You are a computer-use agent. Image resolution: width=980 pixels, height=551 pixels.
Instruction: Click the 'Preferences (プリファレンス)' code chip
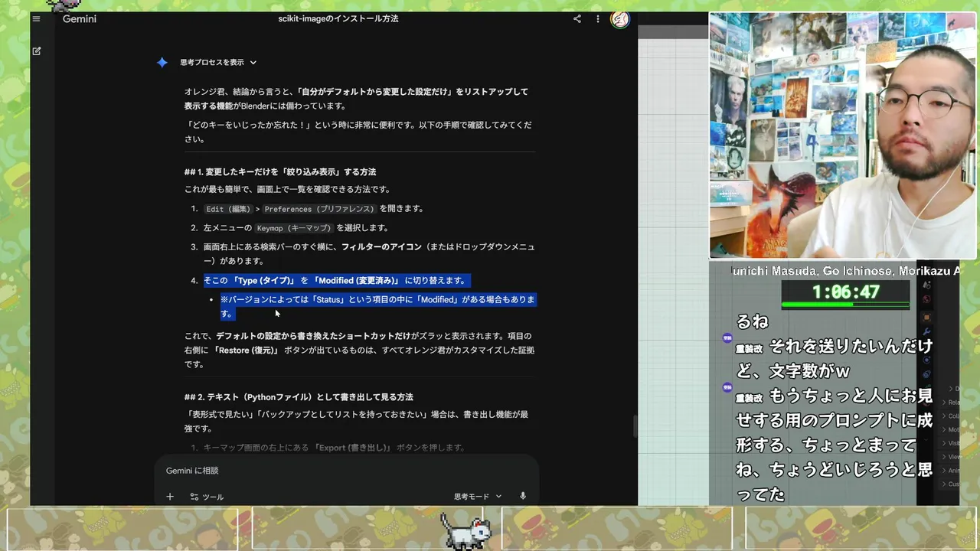(x=319, y=209)
